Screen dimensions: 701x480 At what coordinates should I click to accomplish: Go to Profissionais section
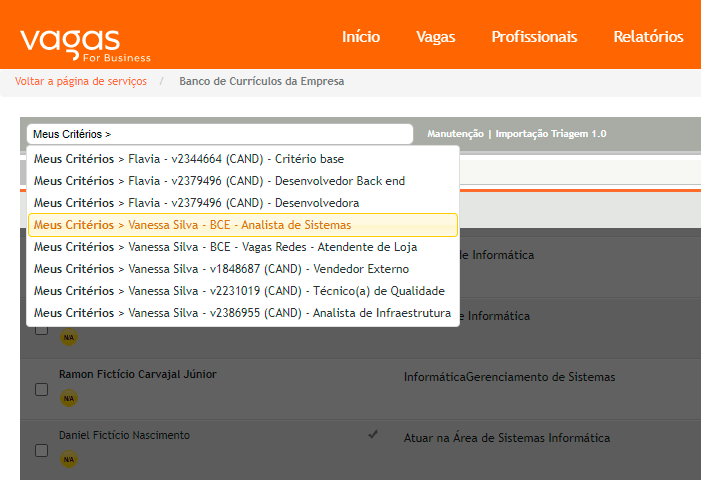534,37
